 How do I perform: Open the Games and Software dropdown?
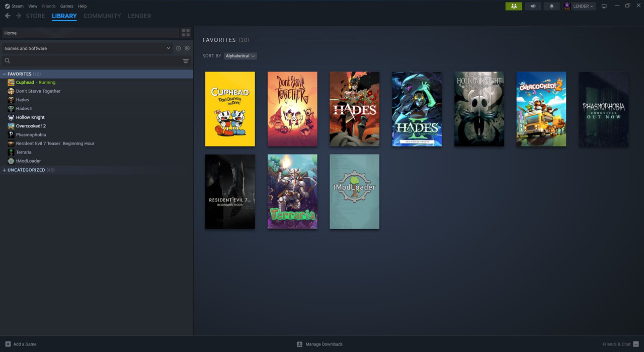(88, 48)
